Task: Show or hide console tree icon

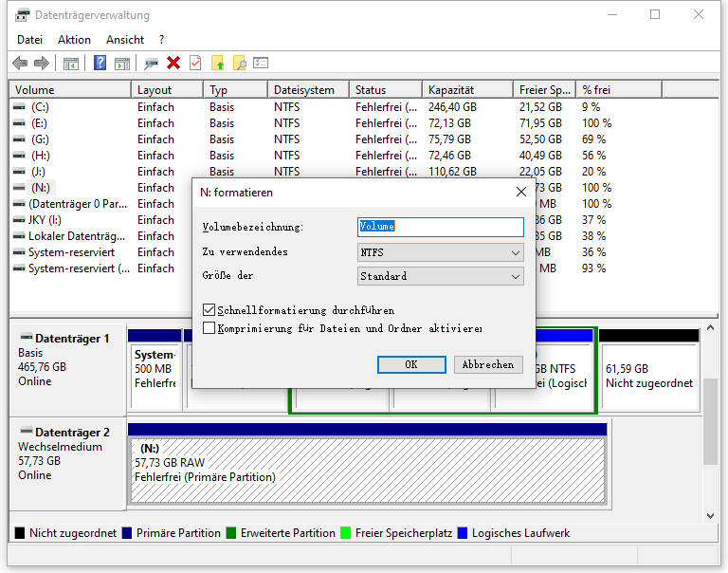Action: (x=71, y=64)
